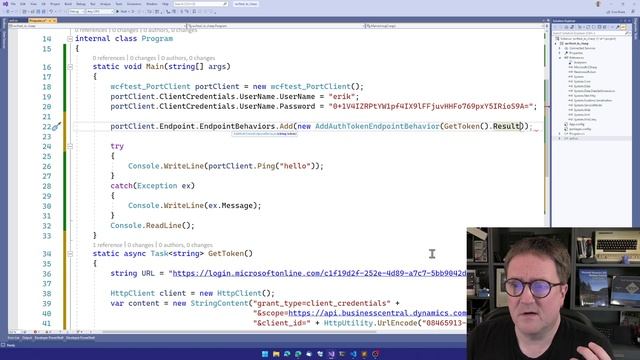Screen dimensions: 640x360
Task: Open the File menu
Action: click(x=13, y=4)
